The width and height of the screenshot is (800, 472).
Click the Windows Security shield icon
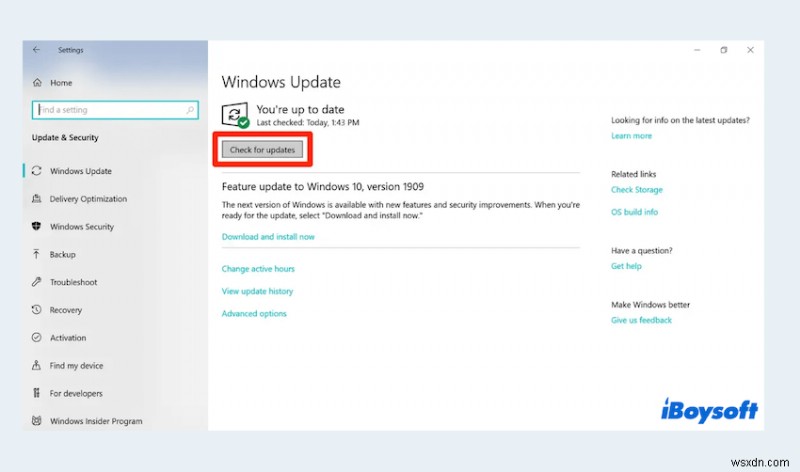[37, 226]
